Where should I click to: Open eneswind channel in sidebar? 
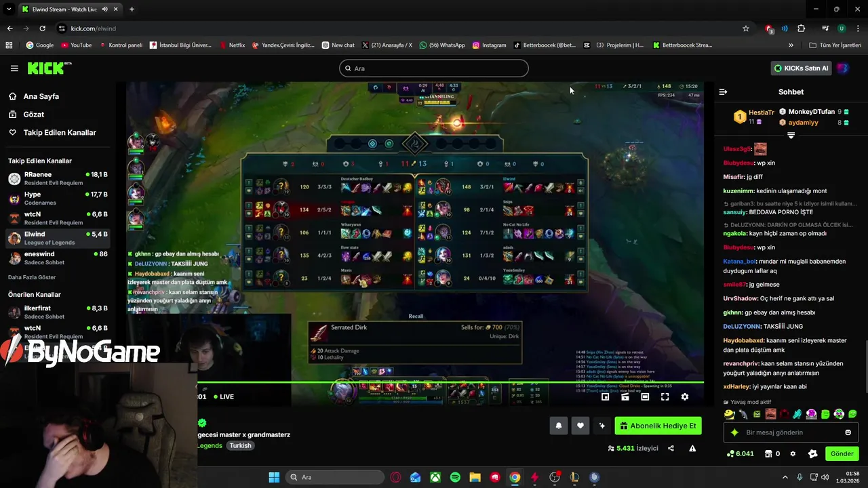58,258
